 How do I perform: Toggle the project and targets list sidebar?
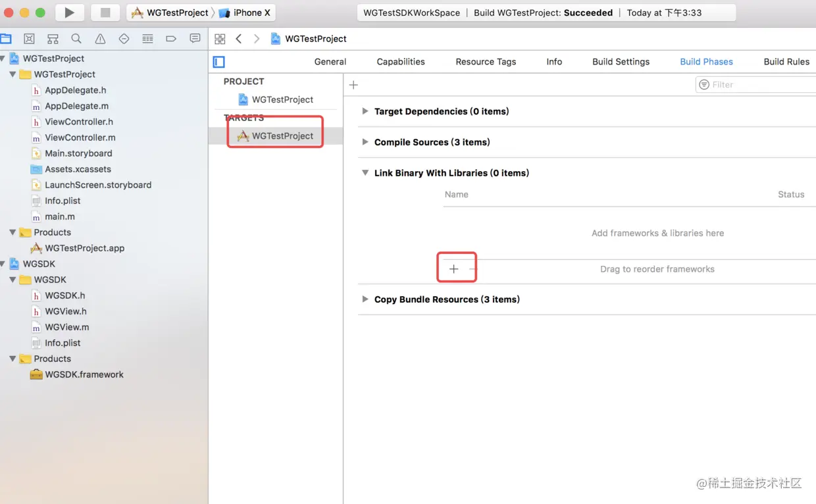[x=219, y=62]
